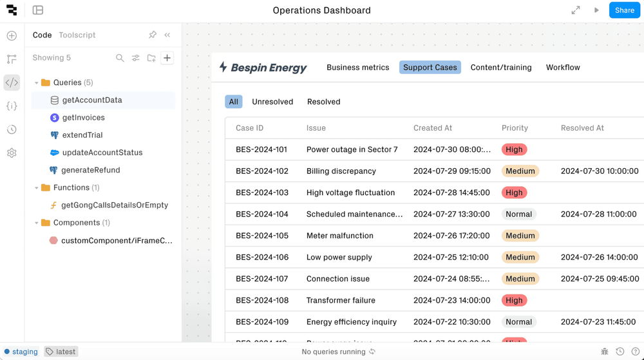Filter cases by Resolved
Screen dimensions: 644x360
(324, 102)
